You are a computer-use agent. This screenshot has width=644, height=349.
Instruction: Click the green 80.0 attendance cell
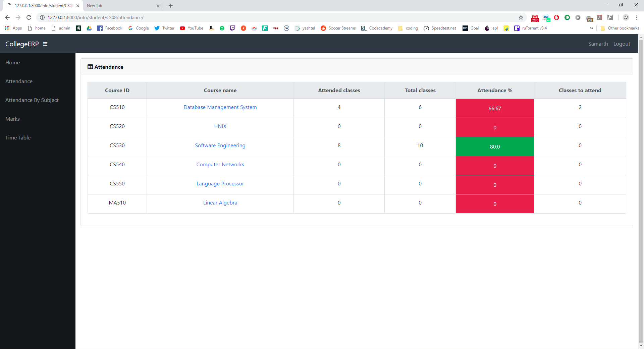tap(495, 147)
